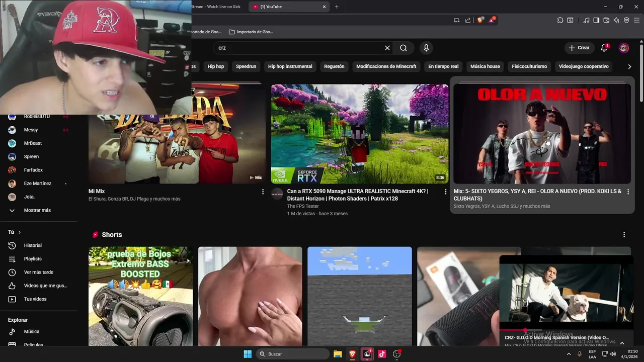Open The FPS Tester channel avatar

point(277,194)
